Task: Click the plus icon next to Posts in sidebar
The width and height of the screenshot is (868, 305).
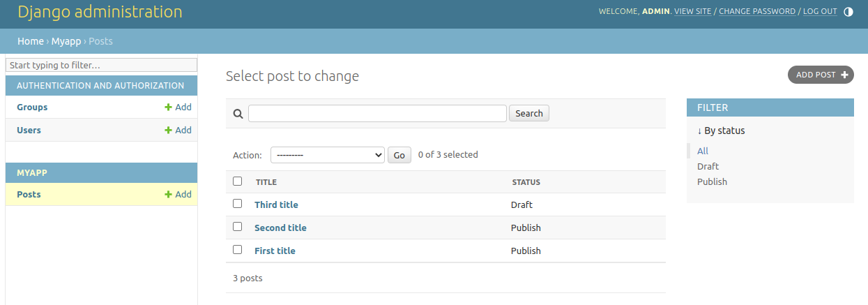Action: click(168, 195)
